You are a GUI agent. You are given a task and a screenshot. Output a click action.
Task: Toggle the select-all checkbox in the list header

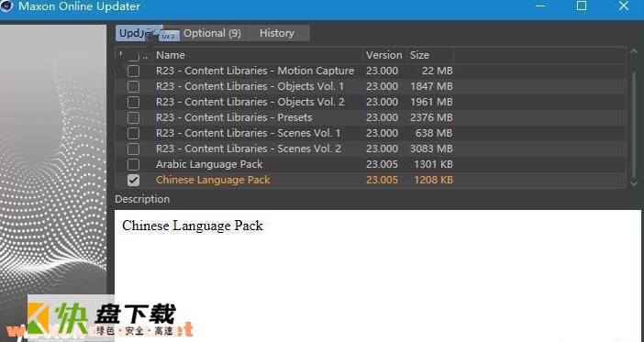click(x=133, y=55)
